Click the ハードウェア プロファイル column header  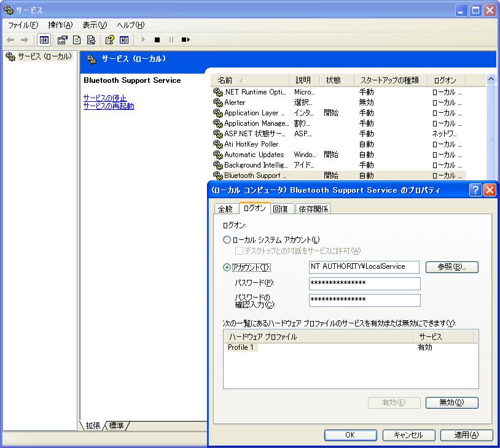pyautogui.click(x=319, y=337)
